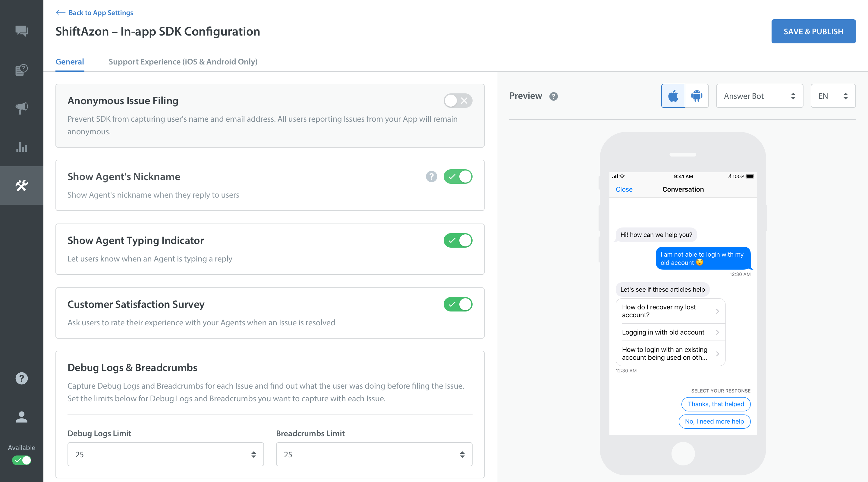Click the Save & Publish button

tap(813, 31)
